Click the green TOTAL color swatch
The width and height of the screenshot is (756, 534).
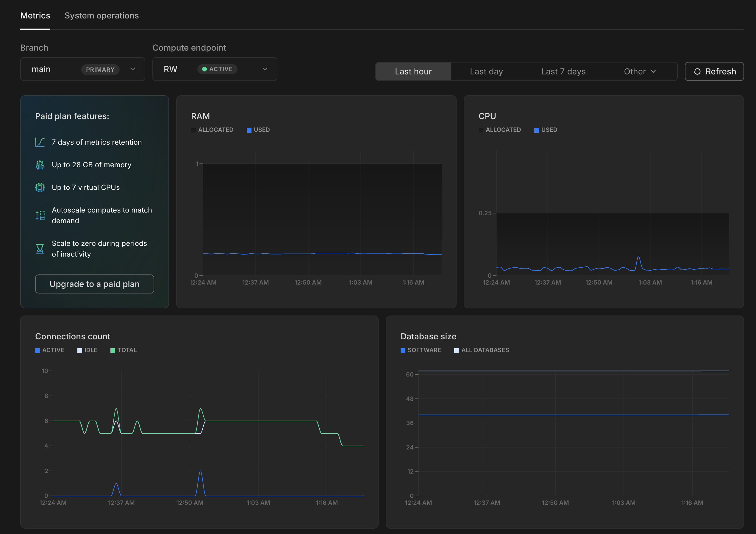[113, 351]
